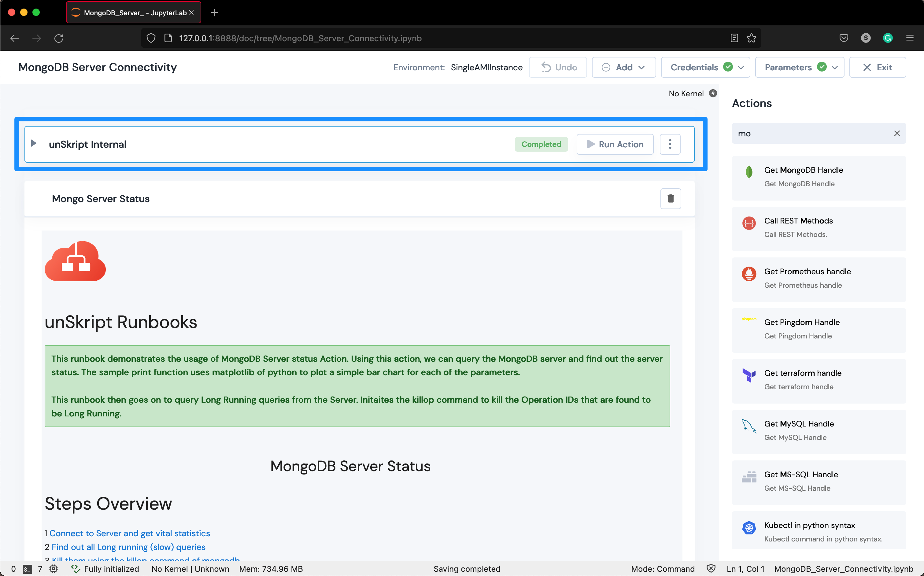Click the Completed status badge

541,144
